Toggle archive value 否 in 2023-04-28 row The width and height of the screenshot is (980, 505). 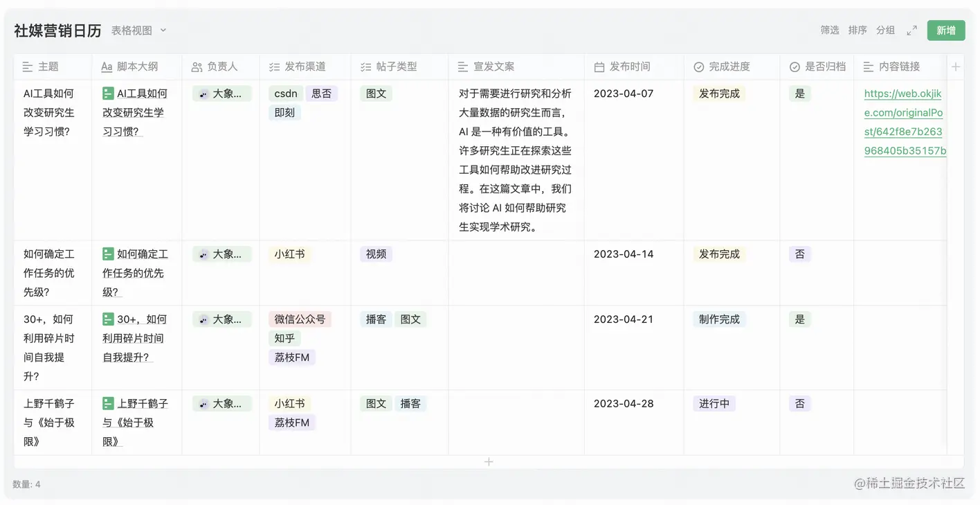coord(799,403)
